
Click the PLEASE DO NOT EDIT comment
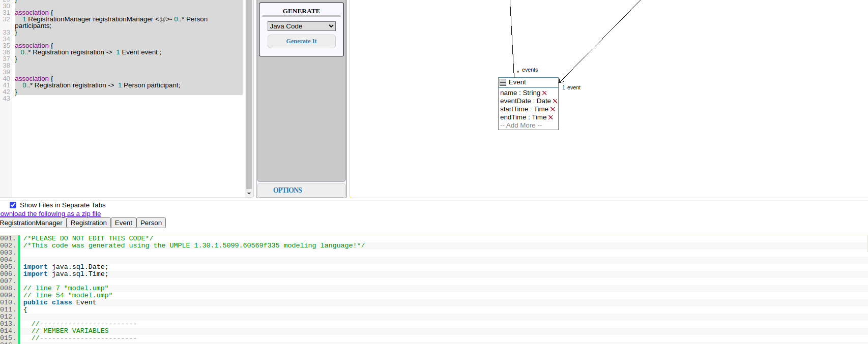[88, 238]
